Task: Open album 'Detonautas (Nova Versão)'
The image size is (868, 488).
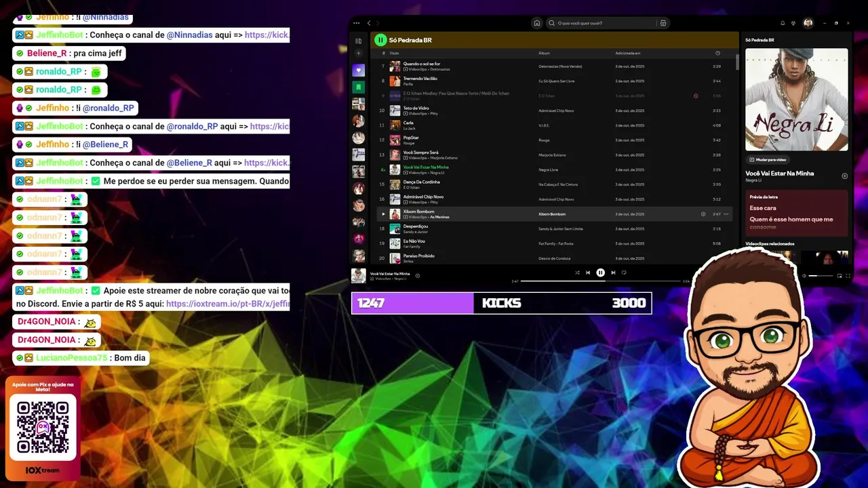Action: pos(560,66)
